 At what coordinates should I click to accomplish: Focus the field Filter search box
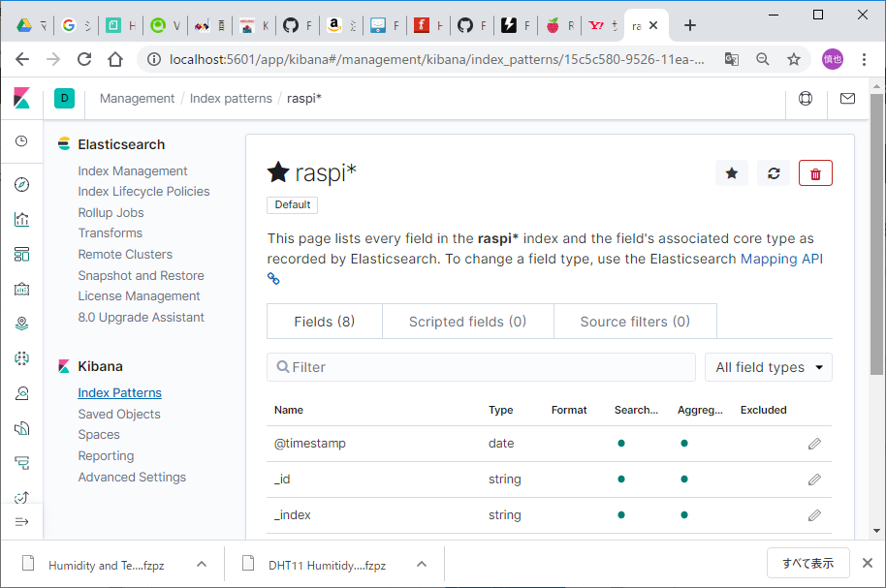click(x=482, y=367)
